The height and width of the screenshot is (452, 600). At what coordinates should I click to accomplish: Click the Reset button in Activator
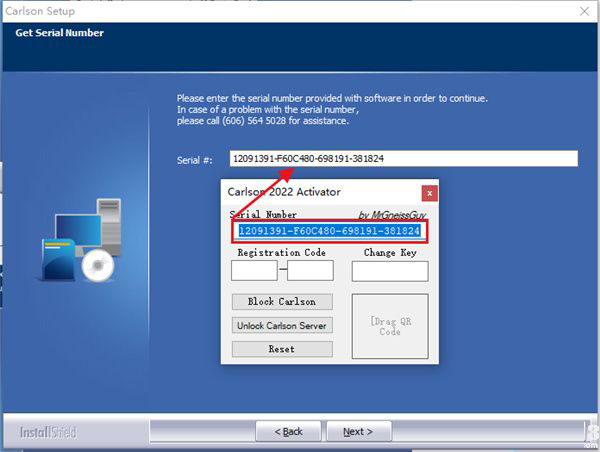coord(282,349)
